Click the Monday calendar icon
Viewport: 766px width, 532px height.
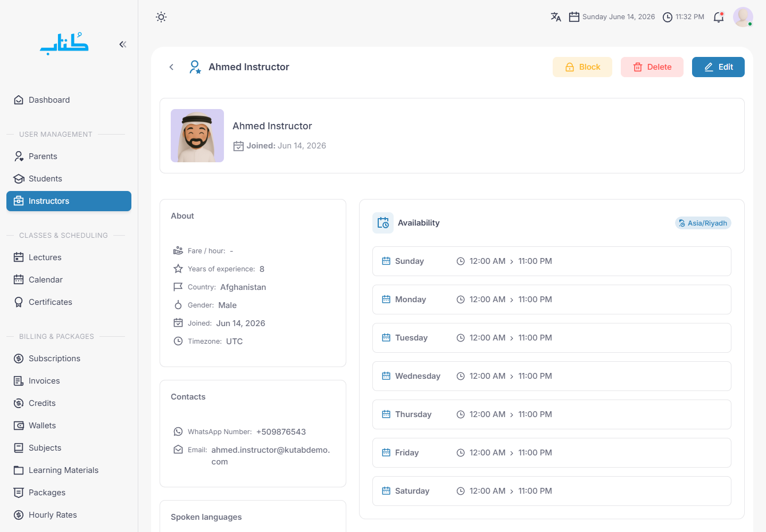click(386, 300)
